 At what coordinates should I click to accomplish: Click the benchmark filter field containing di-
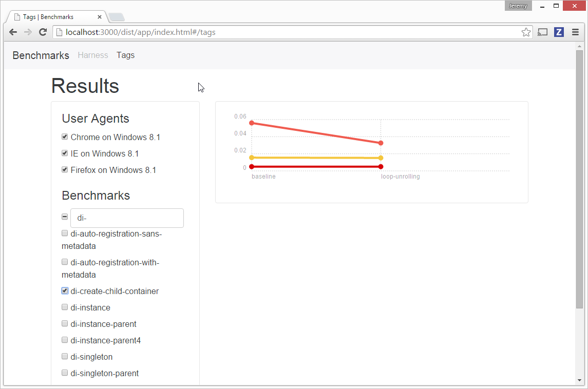coord(127,218)
